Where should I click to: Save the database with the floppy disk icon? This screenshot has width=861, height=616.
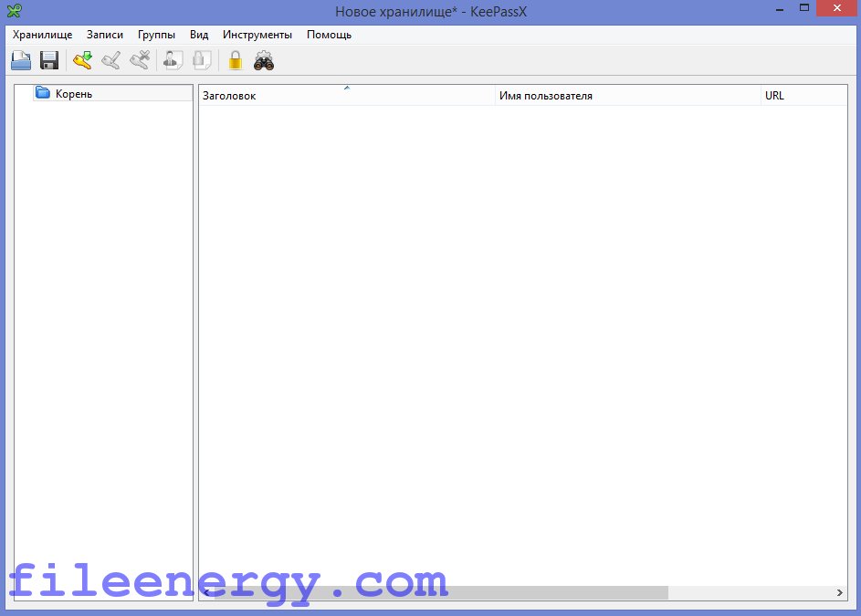coord(49,60)
